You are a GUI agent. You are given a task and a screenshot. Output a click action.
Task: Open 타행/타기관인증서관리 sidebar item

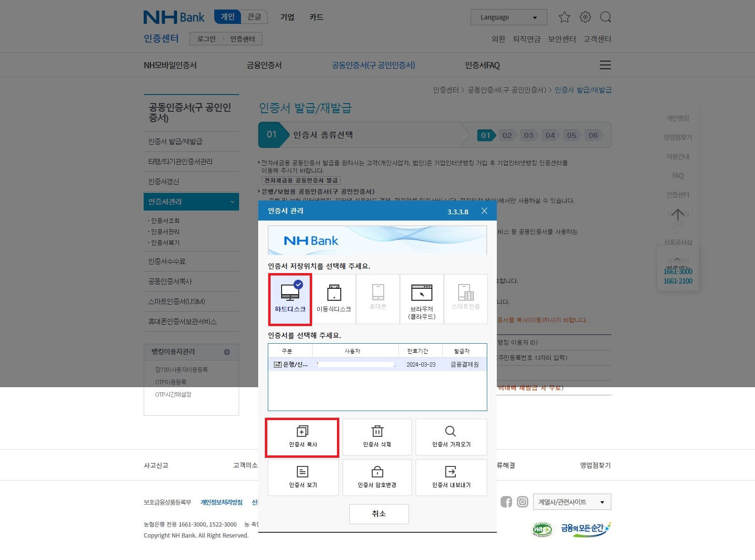(191, 161)
